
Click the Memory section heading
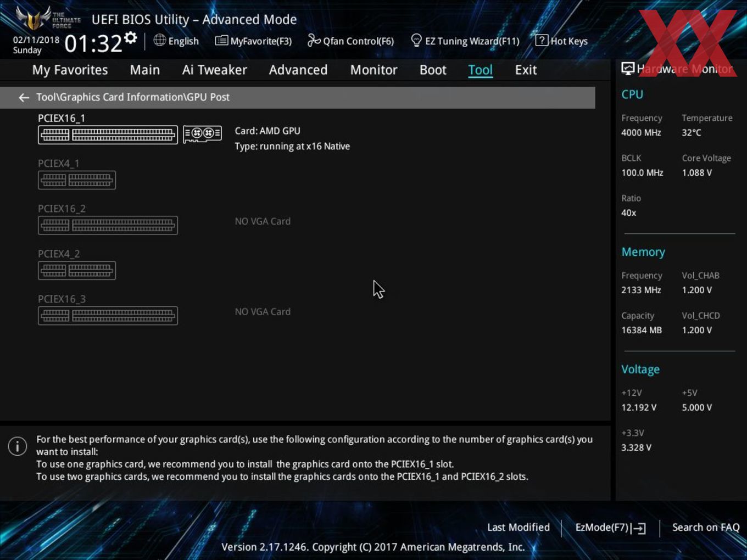pyautogui.click(x=643, y=252)
